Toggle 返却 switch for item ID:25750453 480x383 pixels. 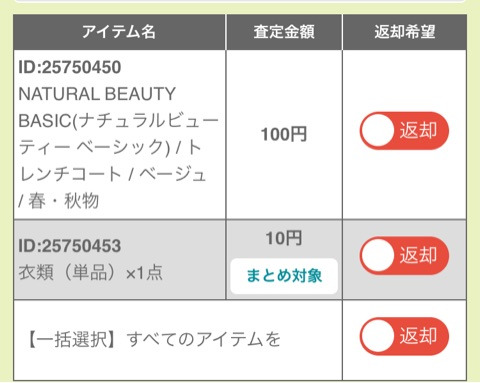404,256
